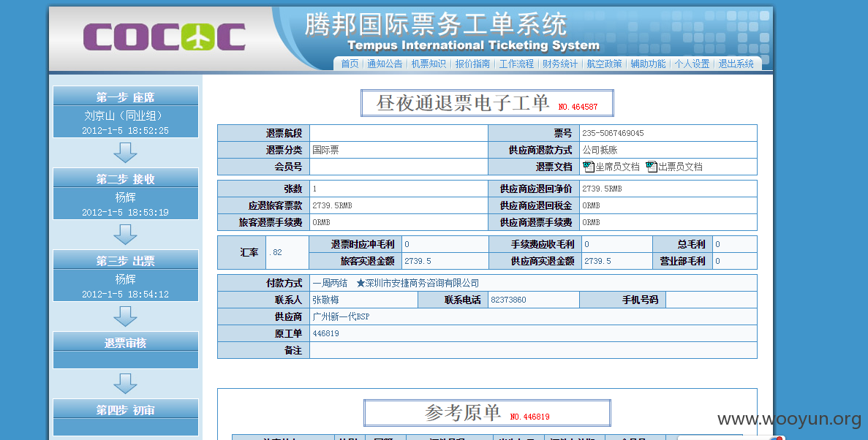
Task: Click the exchange rate value .82
Action: [x=276, y=252]
